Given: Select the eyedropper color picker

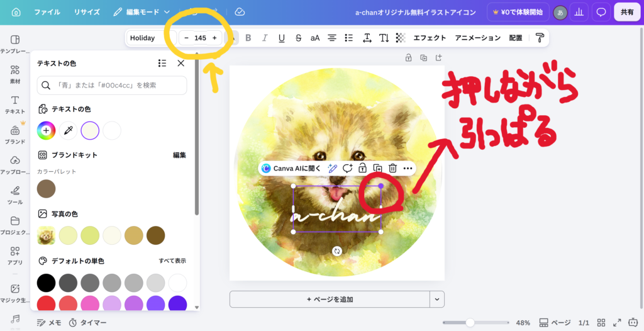Looking at the screenshot, I should pos(68,130).
